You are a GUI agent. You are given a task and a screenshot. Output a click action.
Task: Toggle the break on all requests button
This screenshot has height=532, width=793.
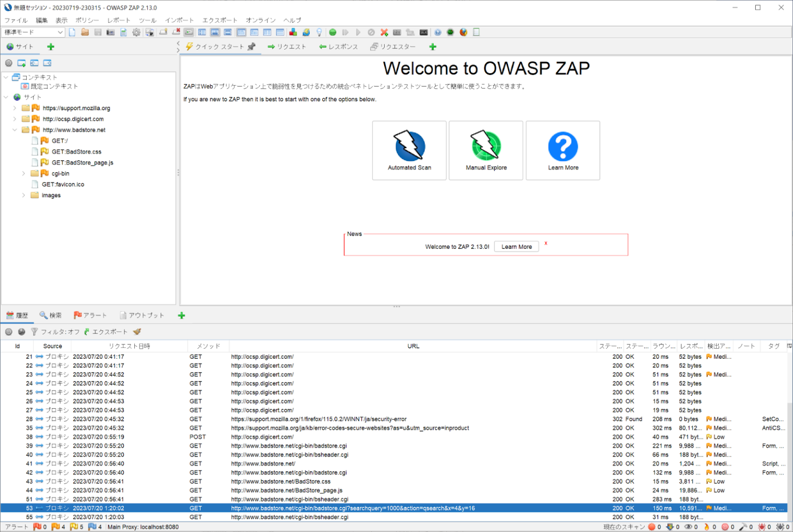click(332, 32)
